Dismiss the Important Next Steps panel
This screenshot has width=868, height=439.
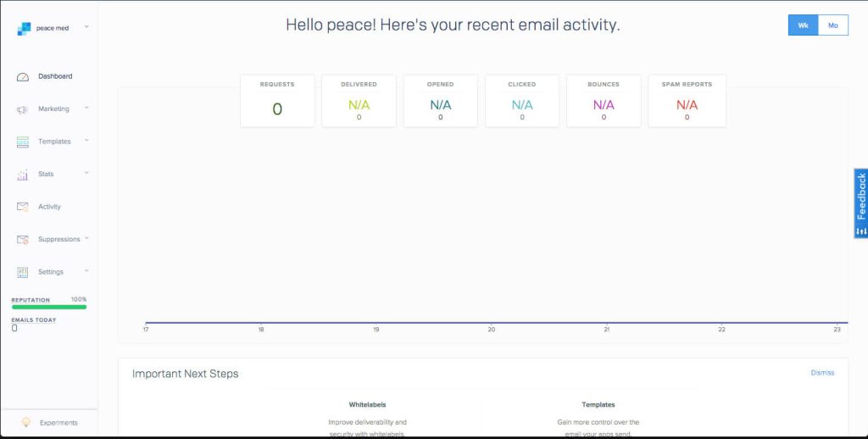coord(822,373)
